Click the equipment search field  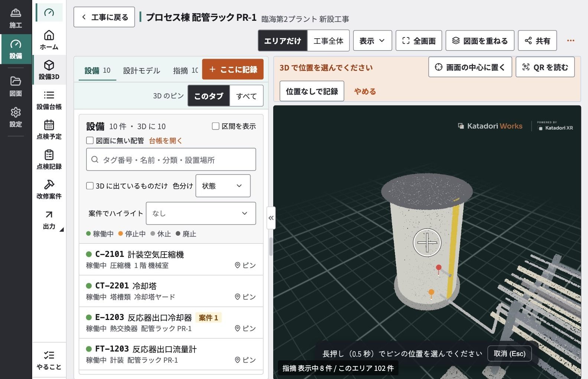(x=171, y=160)
